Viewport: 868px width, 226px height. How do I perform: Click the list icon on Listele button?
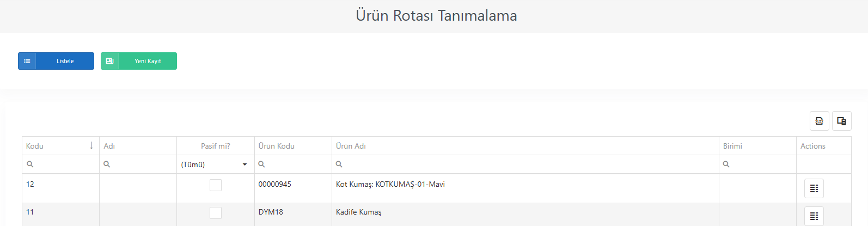(x=27, y=61)
